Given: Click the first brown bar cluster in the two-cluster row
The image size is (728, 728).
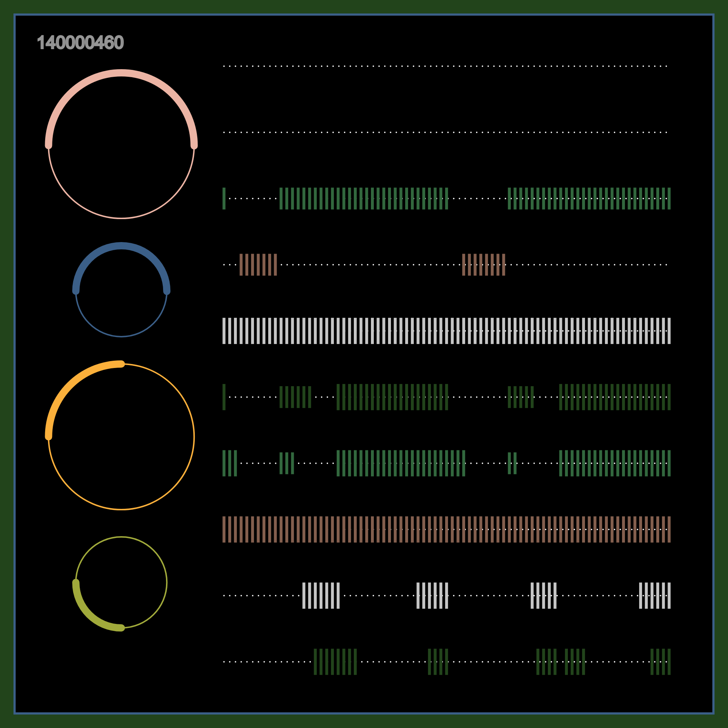Looking at the screenshot, I should point(258,265).
